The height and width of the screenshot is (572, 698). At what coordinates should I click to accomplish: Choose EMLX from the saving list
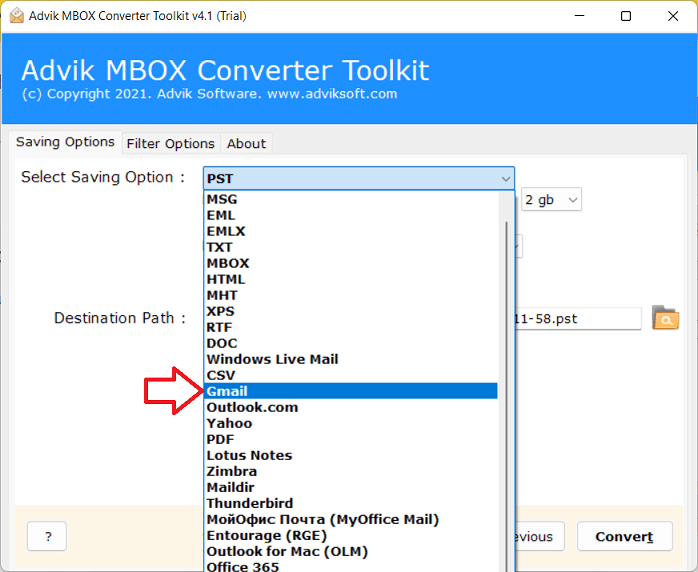click(351, 231)
